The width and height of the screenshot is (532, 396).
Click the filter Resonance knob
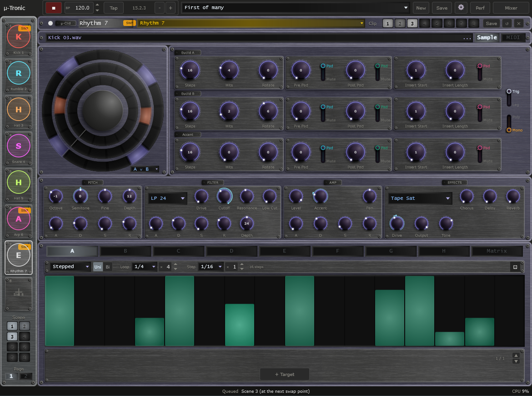coord(246,196)
